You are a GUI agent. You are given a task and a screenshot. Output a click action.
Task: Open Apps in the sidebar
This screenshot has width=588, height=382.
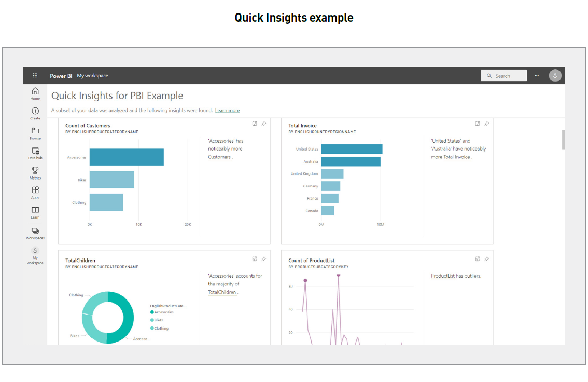click(x=35, y=193)
